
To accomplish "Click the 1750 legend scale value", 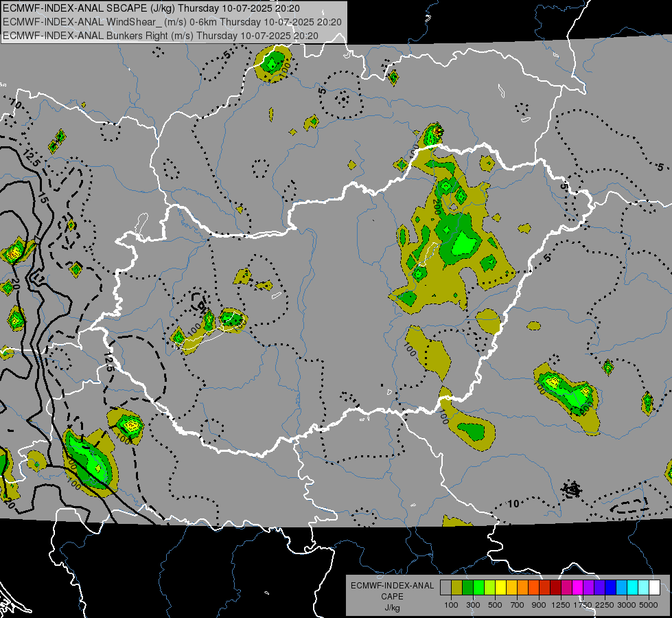I will pos(583,605).
